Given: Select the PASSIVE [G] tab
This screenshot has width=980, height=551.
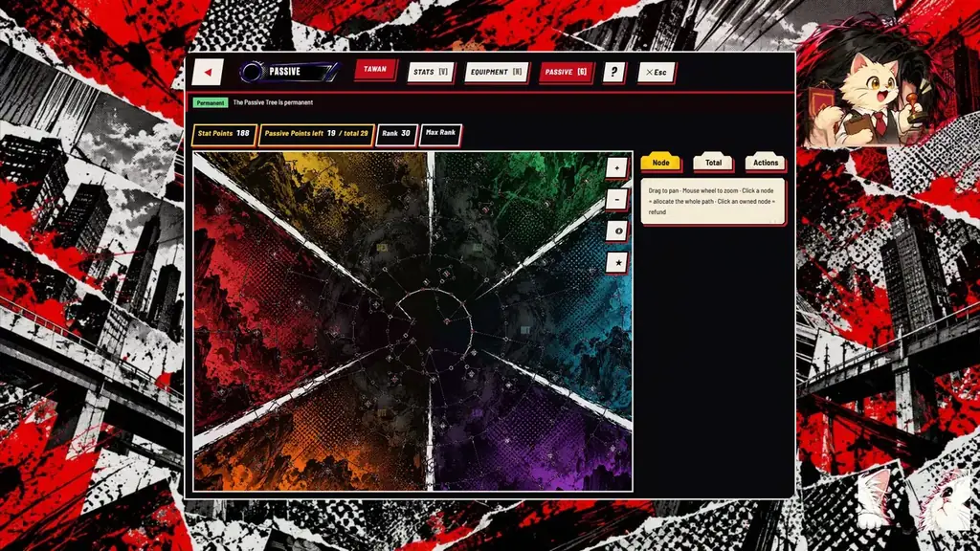Looking at the screenshot, I should tap(566, 73).
